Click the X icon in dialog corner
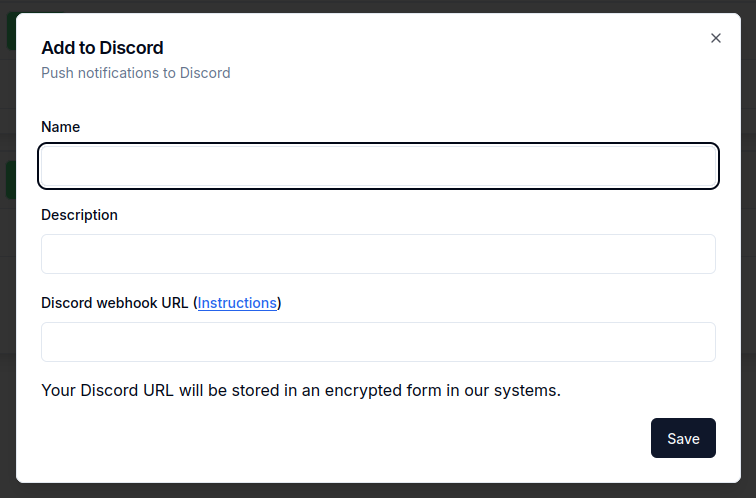Viewport: 756px width, 498px height. (x=715, y=38)
